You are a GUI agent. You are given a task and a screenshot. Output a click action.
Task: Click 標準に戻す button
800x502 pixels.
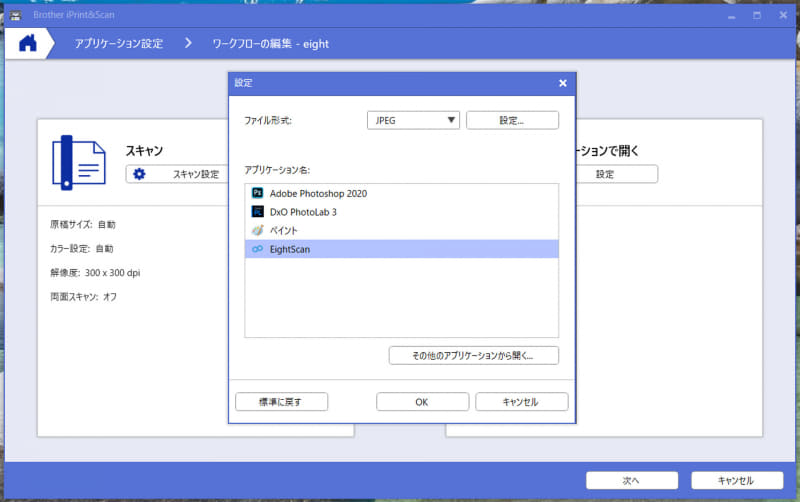tap(282, 401)
